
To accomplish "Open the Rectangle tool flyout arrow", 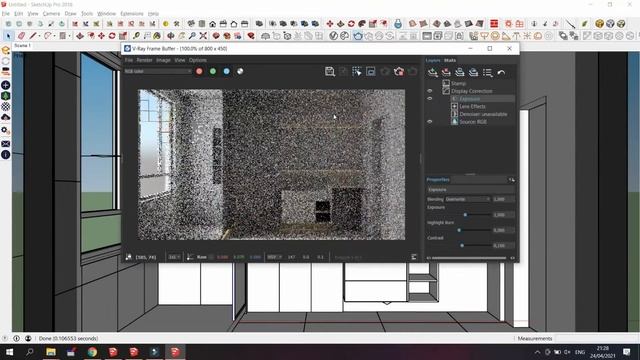I will pos(69,36).
